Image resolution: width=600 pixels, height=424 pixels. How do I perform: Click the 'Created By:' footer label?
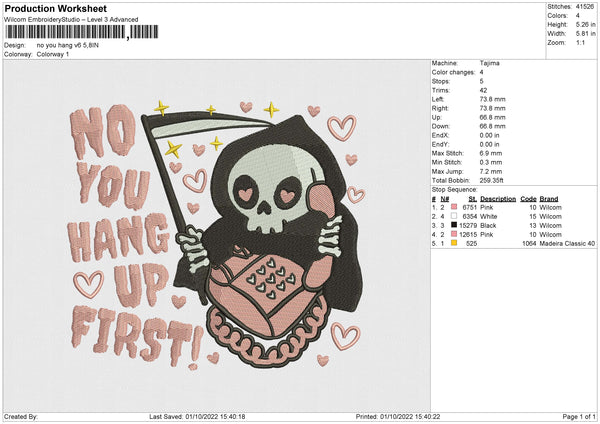pyautogui.click(x=21, y=416)
